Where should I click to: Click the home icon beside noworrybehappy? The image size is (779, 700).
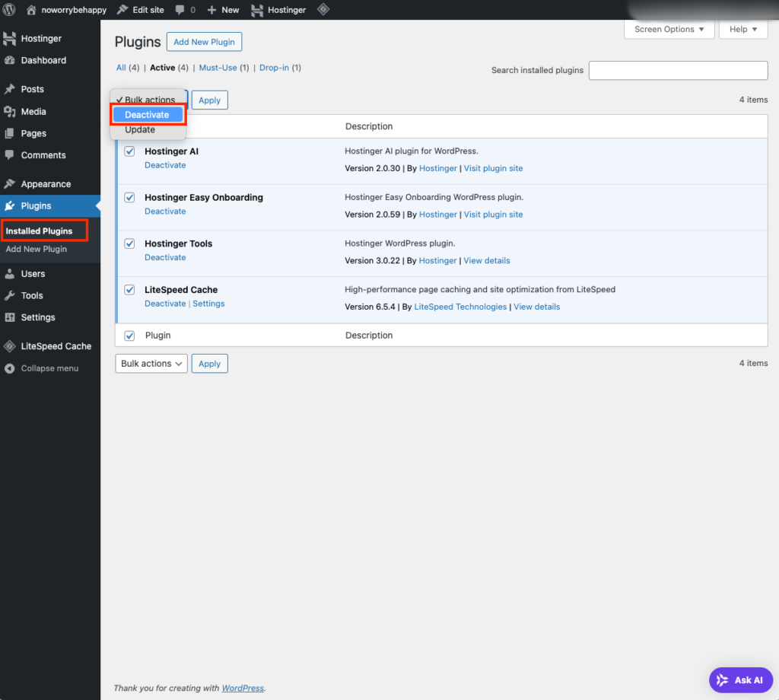(31, 9)
